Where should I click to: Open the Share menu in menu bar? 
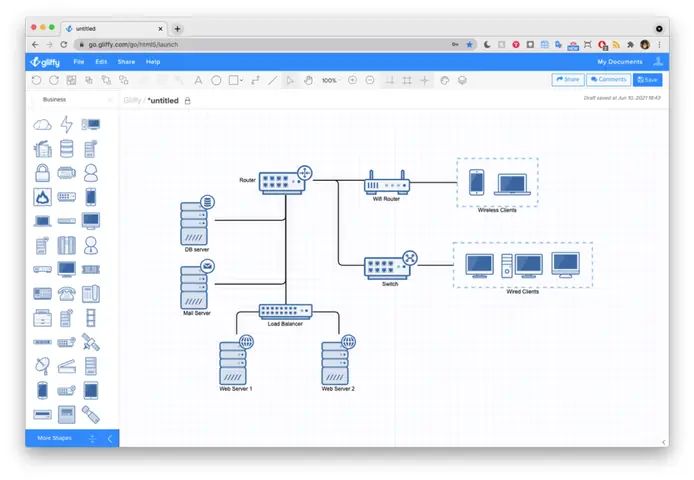pos(126,62)
